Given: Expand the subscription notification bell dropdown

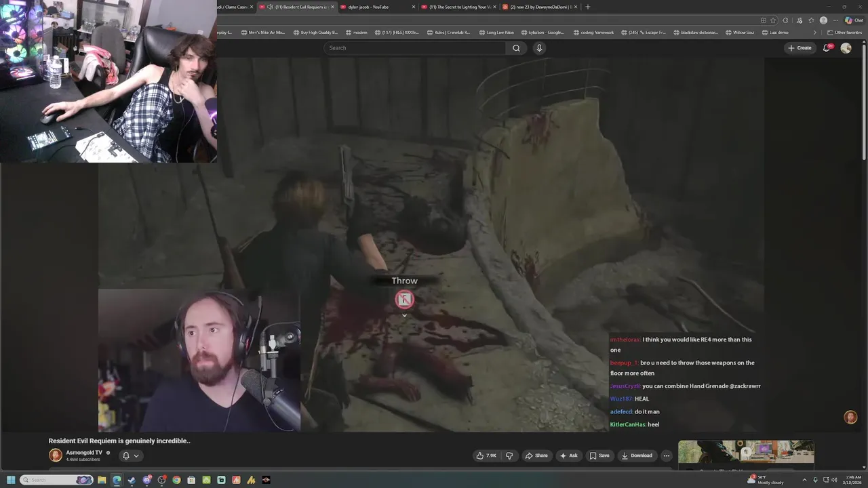Looking at the screenshot, I should (130, 455).
